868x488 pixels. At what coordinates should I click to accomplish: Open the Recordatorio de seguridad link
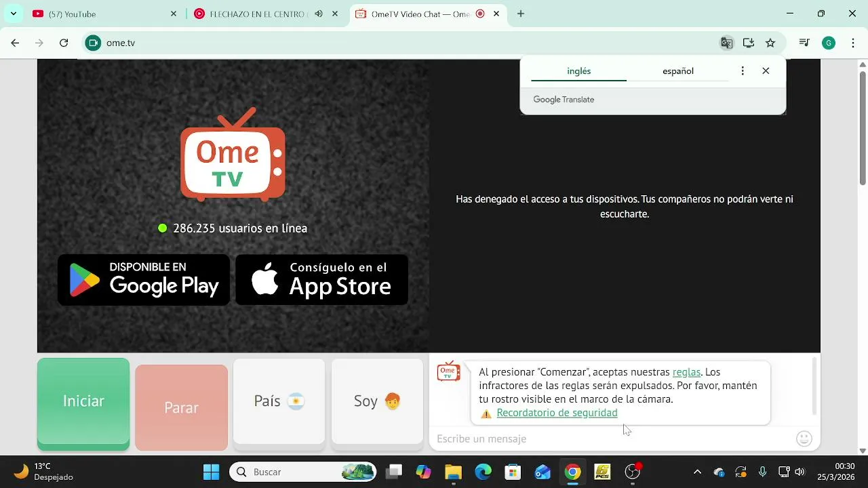pos(557,413)
